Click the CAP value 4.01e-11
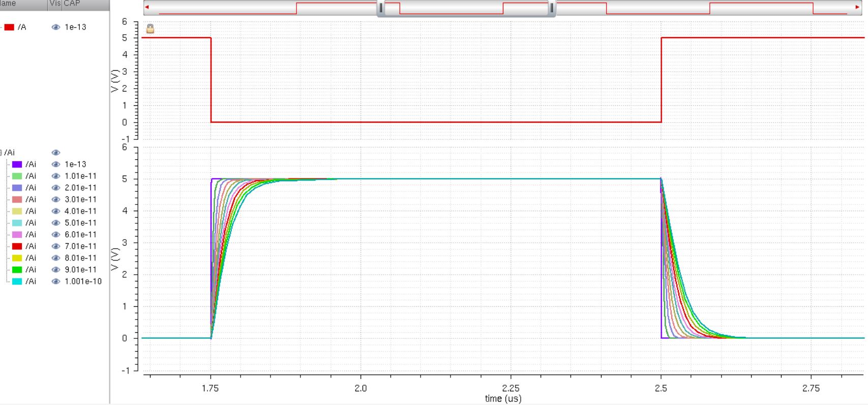The height and width of the screenshot is (405, 868). pos(80,211)
